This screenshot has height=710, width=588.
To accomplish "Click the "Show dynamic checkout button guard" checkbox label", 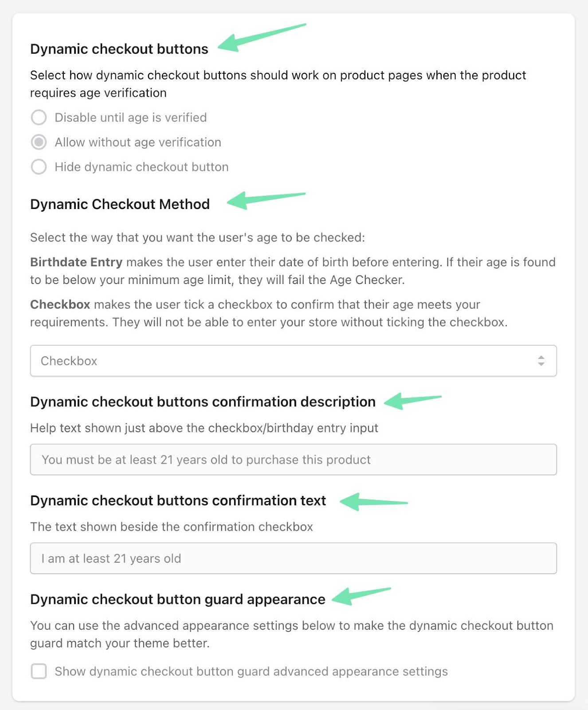I will click(x=251, y=671).
